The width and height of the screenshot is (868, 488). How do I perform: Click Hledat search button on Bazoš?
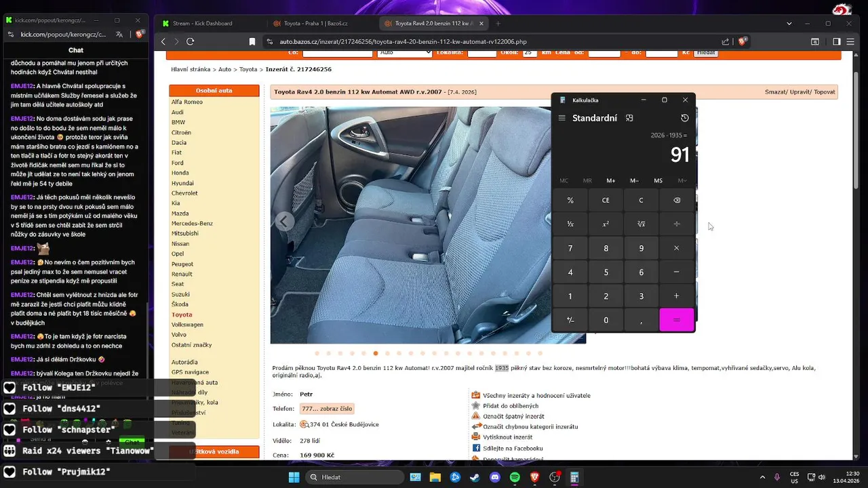[706, 52]
